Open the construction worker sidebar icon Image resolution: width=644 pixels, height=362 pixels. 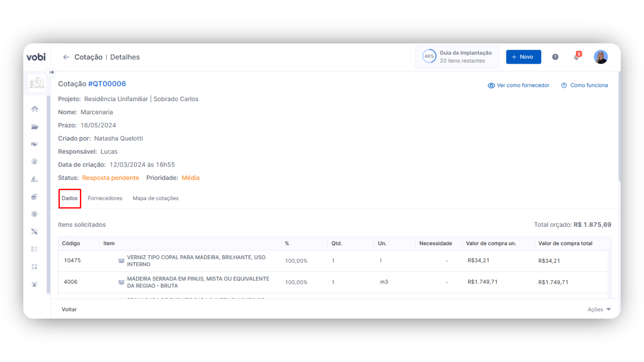(35, 179)
